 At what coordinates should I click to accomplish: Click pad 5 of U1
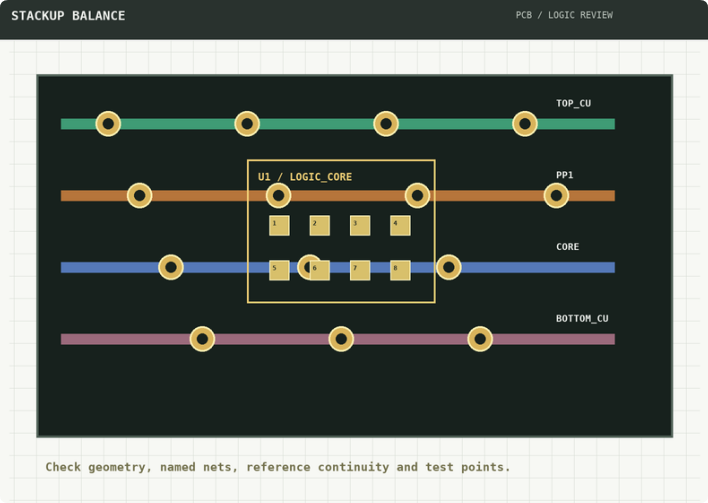pyautogui.click(x=279, y=270)
